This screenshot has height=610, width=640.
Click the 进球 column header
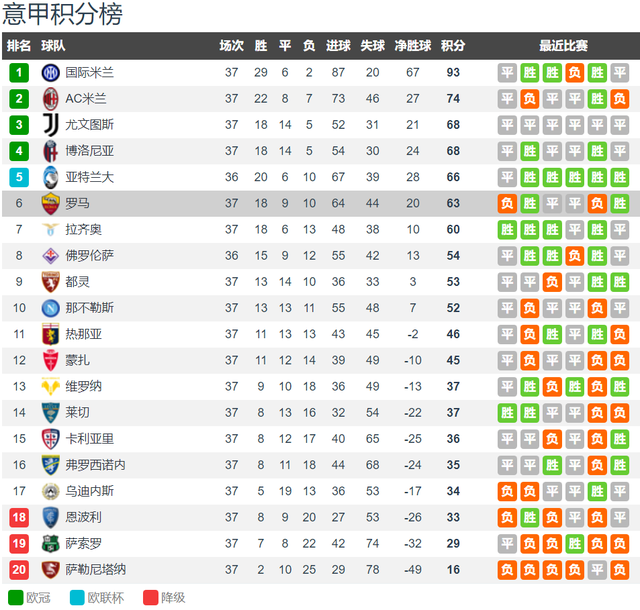pyautogui.click(x=338, y=46)
